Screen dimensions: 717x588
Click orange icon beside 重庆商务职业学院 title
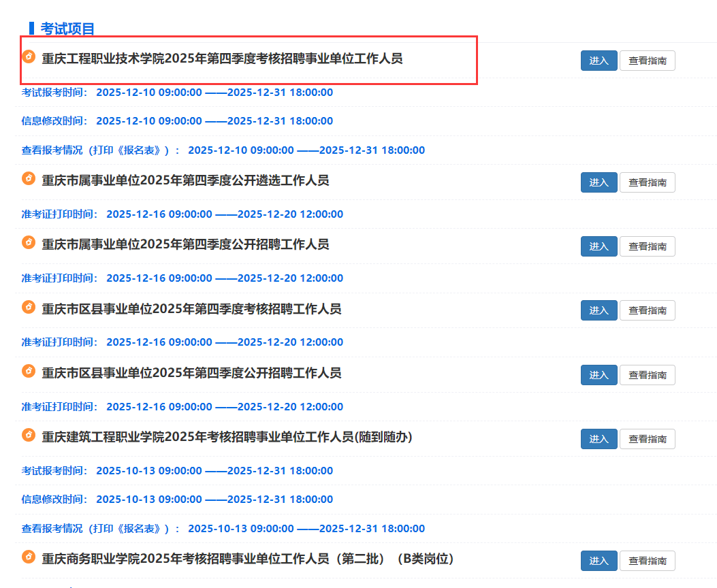[x=29, y=557]
